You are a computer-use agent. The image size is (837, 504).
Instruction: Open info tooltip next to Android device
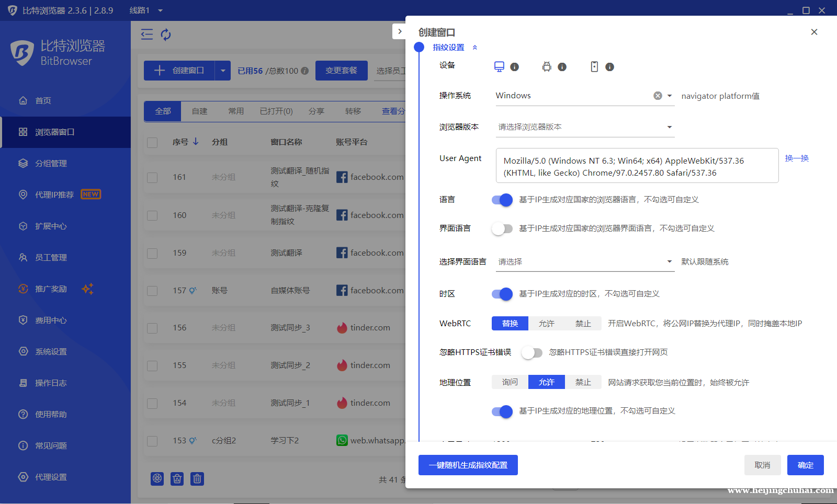(562, 67)
